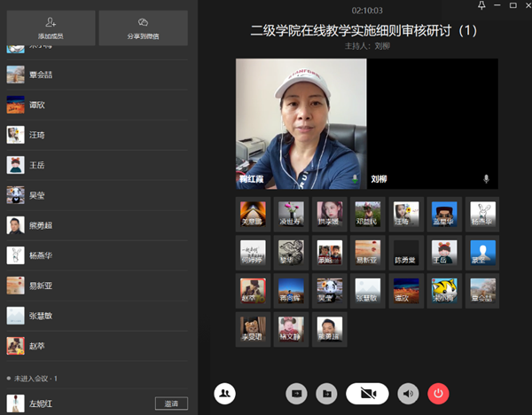
Task: Turn on the camera toggle
Action: pyautogui.click(x=367, y=393)
